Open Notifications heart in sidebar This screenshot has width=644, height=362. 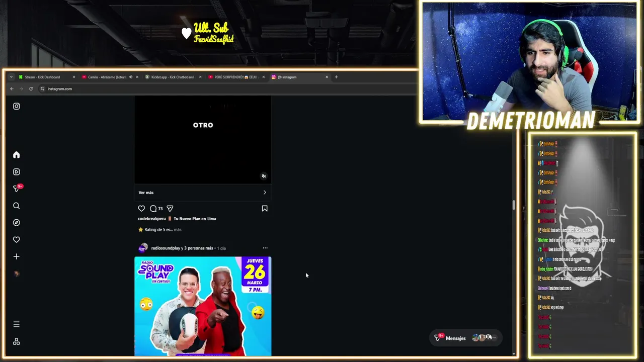pos(16,240)
